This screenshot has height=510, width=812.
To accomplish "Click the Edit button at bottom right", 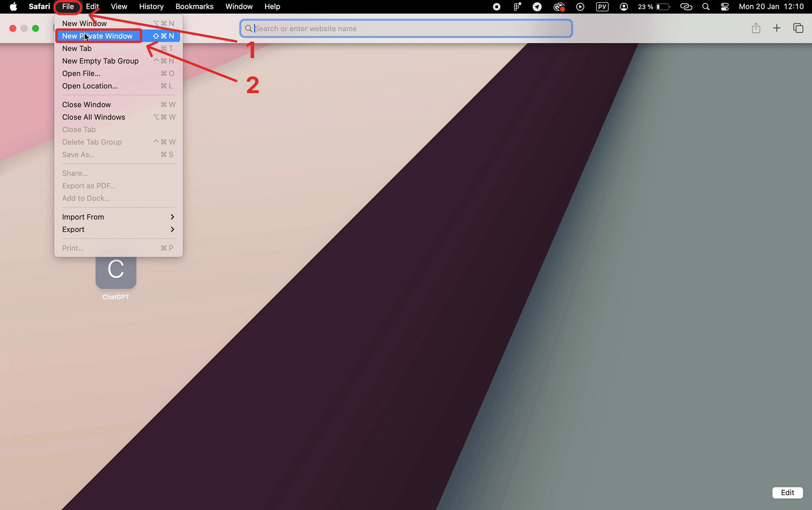I will click(x=787, y=493).
